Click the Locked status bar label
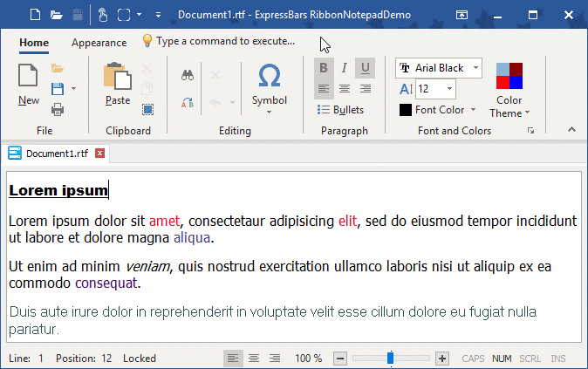The height and width of the screenshot is (369, 588). 140,359
